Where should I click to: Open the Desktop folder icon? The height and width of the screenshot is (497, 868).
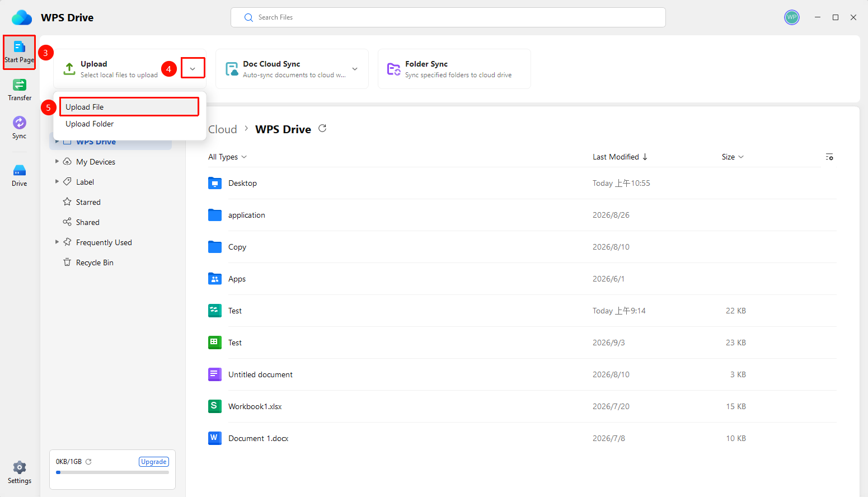[x=215, y=183]
